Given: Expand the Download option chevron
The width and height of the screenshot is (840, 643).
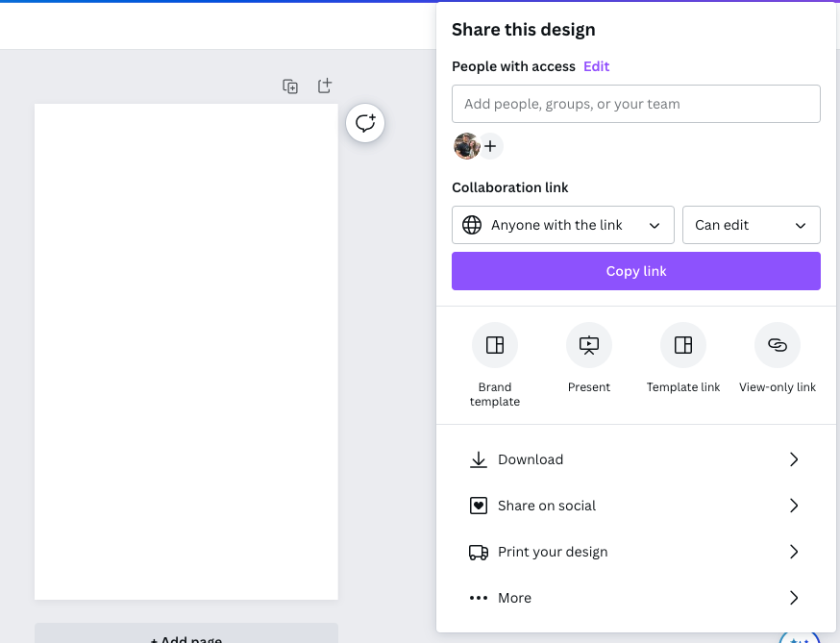Looking at the screenshot, I should 794,459.
